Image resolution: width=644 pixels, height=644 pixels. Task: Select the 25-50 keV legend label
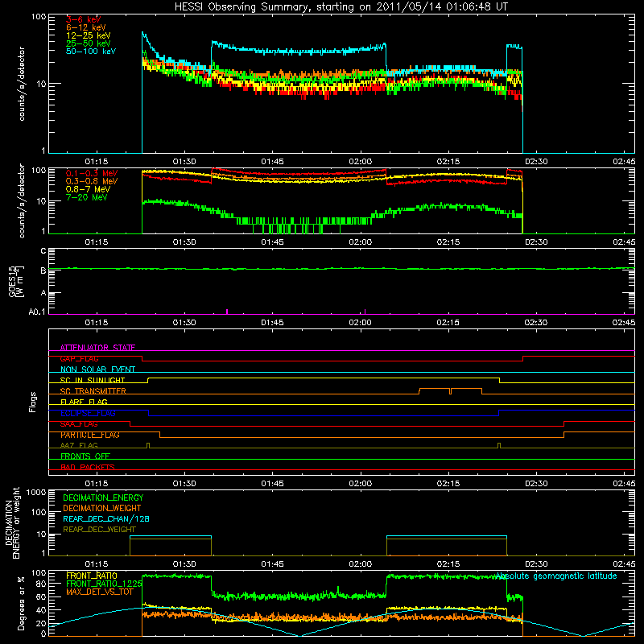[89, 43]
